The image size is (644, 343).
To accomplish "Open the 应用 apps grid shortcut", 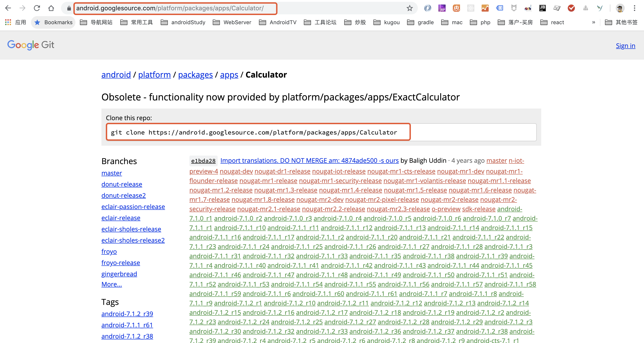I will coord(15,22).
